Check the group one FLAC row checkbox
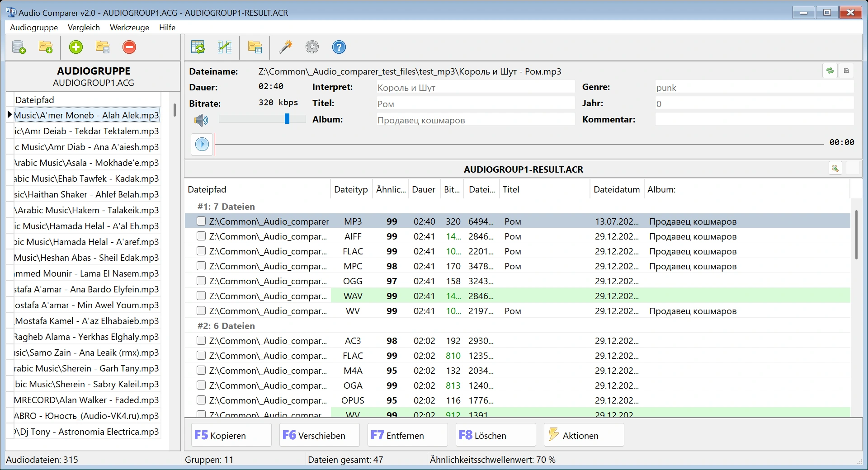The image size is (868, 470). tap(201, 251)
